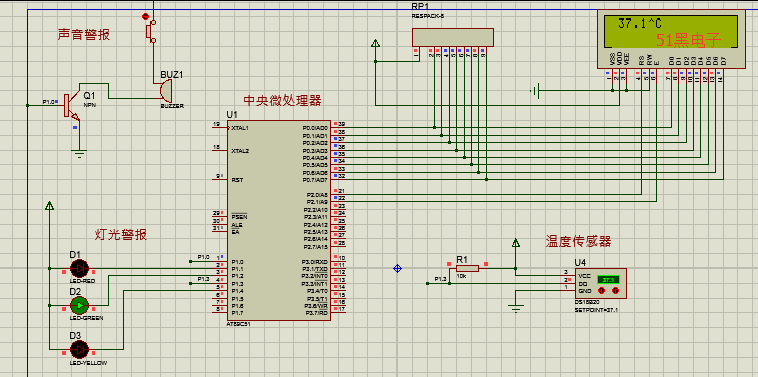Click the DS18B20 temperature decrease button
The image size is (758, 377).
601,290
